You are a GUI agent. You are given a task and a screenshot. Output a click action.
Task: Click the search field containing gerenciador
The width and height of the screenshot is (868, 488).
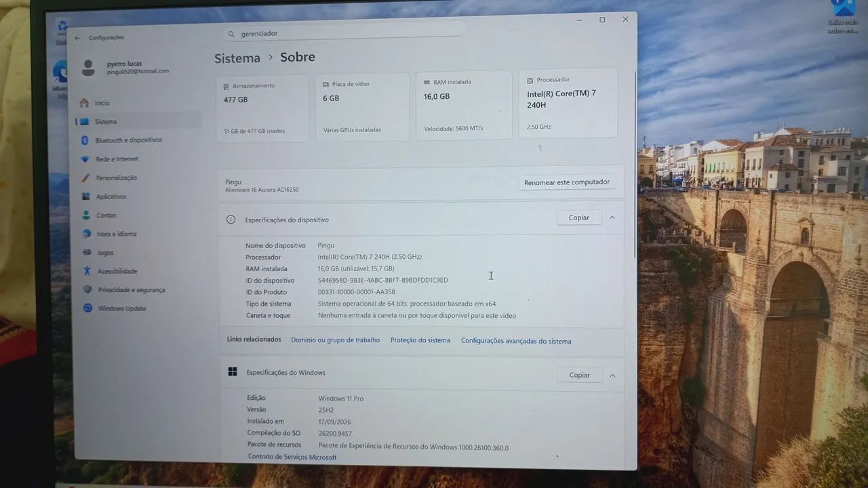(344, 31)
